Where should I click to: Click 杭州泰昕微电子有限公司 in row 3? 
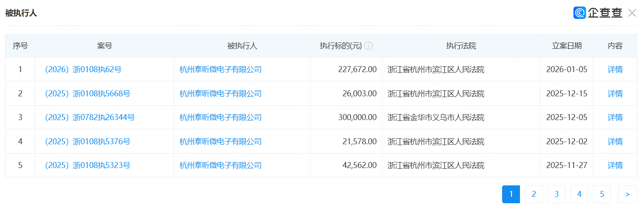click(x=220, y=118)
